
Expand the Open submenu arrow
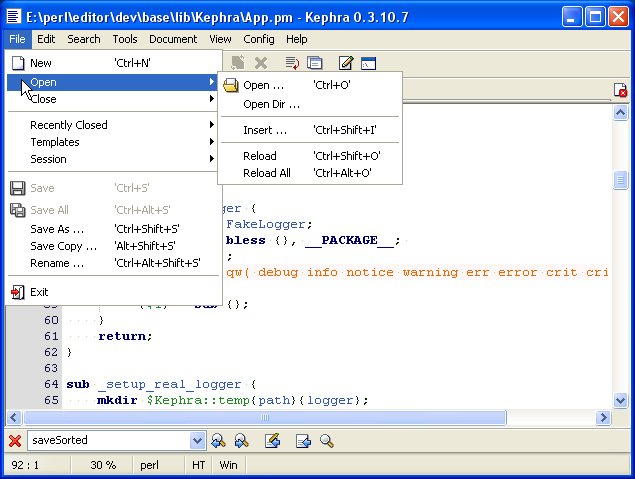[x=212, y=82]
